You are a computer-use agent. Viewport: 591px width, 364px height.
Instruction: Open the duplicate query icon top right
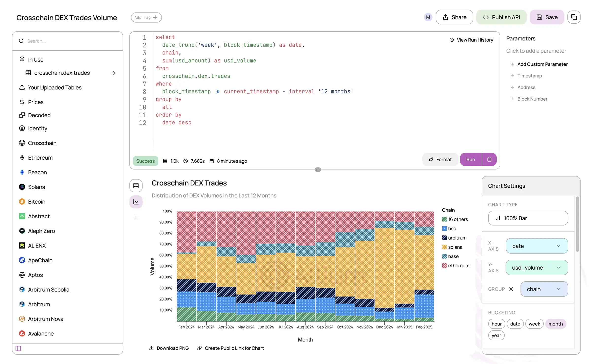574,17
